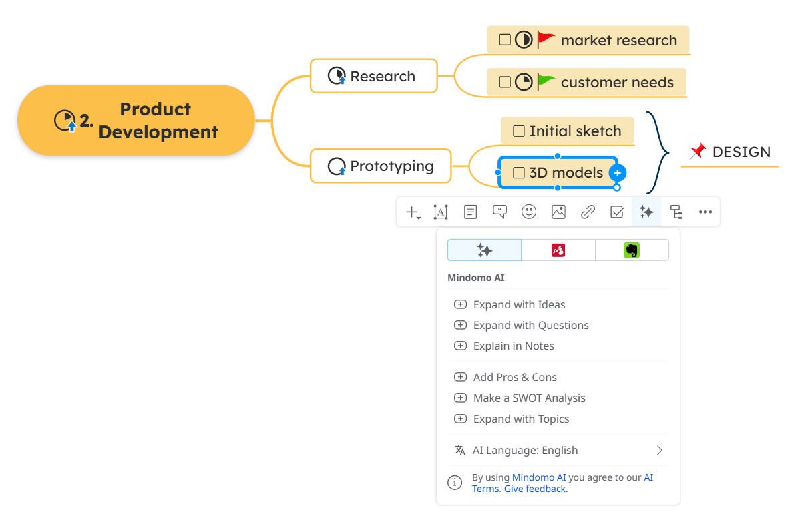
Task: Open the outline structure icon in the toolbar
Action: click(x=676, y=212)
